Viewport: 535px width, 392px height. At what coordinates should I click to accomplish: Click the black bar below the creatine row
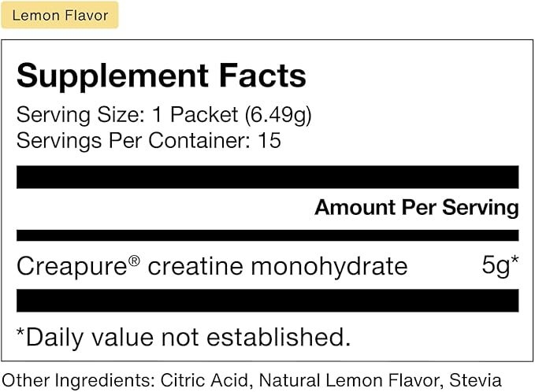pos(267,300)
